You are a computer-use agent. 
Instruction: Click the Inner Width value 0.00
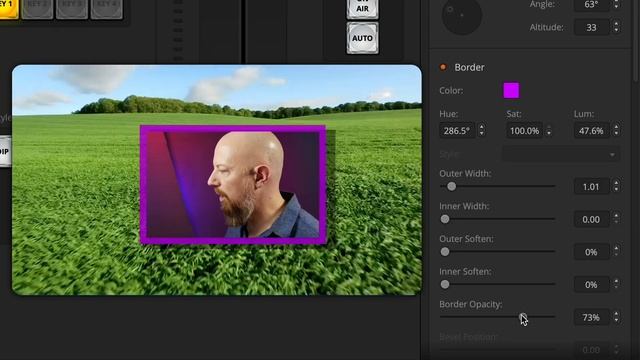(591, 219)
